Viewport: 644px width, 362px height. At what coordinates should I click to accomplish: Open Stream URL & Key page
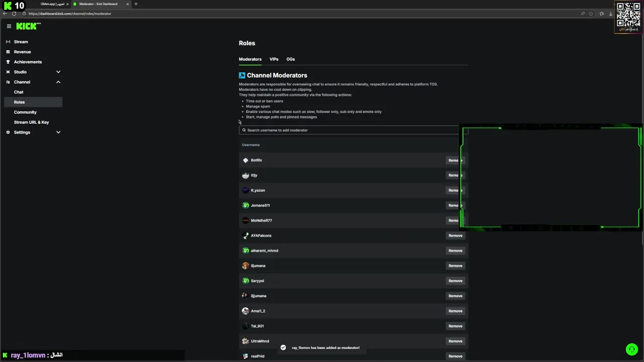33,122
